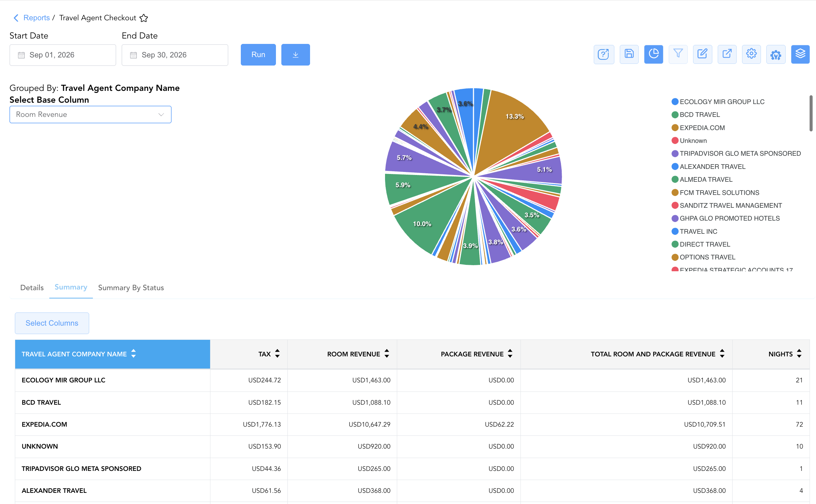Open the Summary By Status tab
The height and width of the screenshot is (504, 816).
[131, 287]
